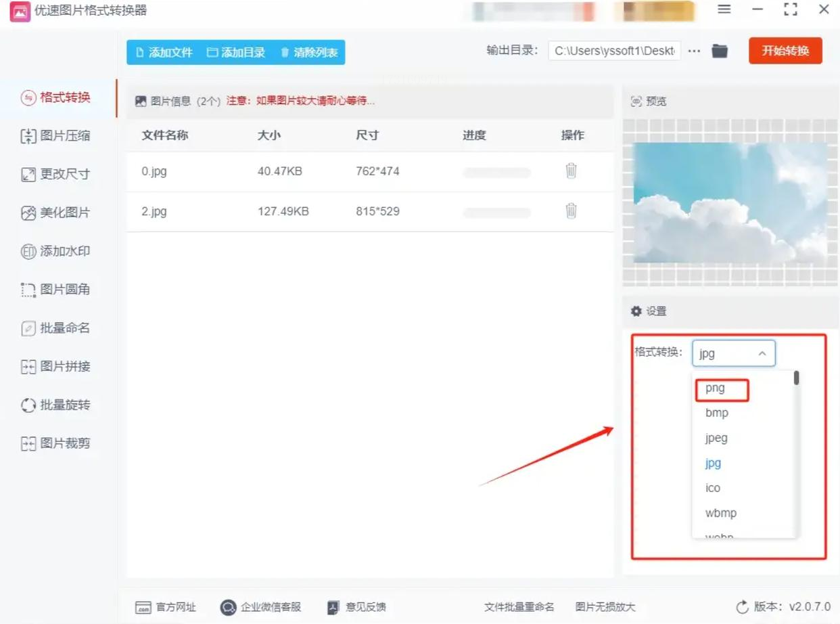The width and height of the screenshot is (840, 624).
Task: Select the 2.jpg file name
Action: click(x=154, y=211)
